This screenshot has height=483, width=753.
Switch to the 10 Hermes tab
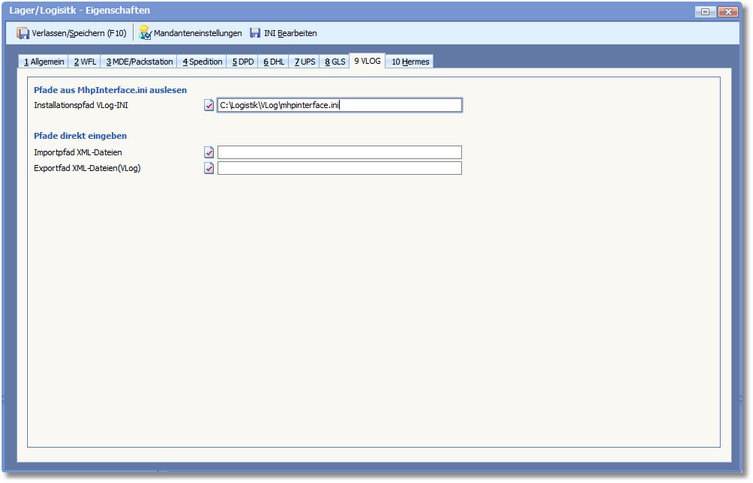pos(410,62)
